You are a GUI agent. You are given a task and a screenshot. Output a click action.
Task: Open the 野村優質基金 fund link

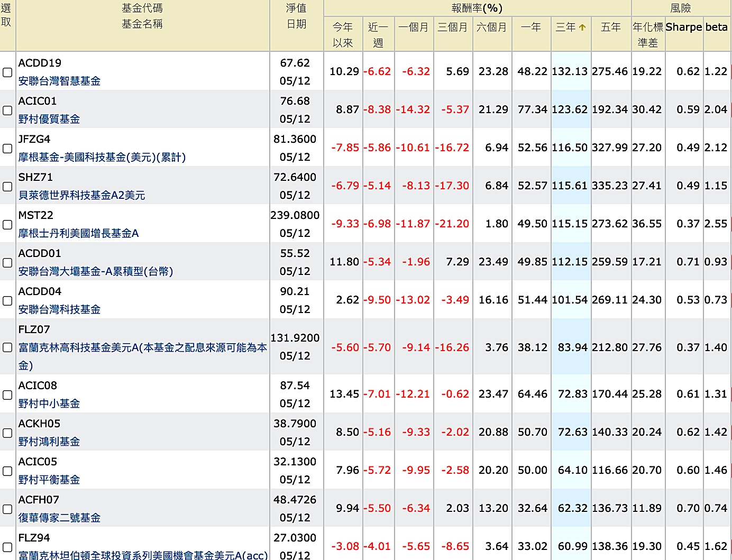49,119
